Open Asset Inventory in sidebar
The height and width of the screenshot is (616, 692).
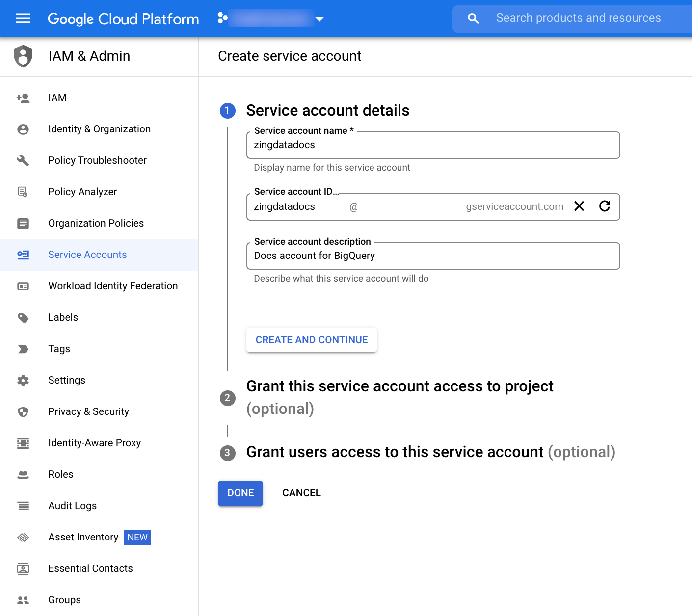point(99,538)
